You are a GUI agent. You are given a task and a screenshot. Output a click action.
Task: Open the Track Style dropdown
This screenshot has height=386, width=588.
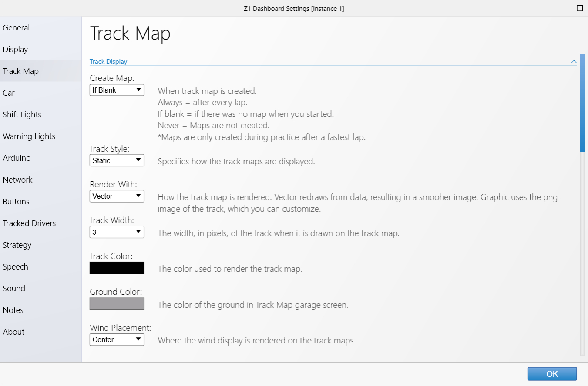pos(117,160)
